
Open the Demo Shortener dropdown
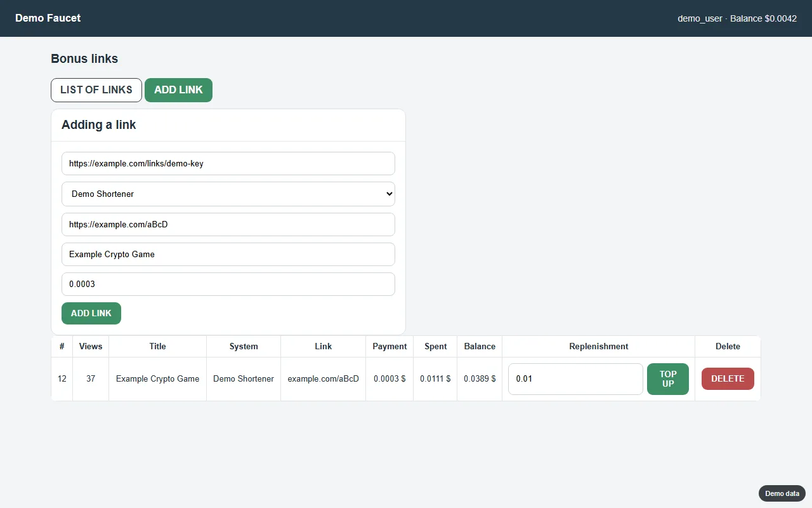coord(228,194)
